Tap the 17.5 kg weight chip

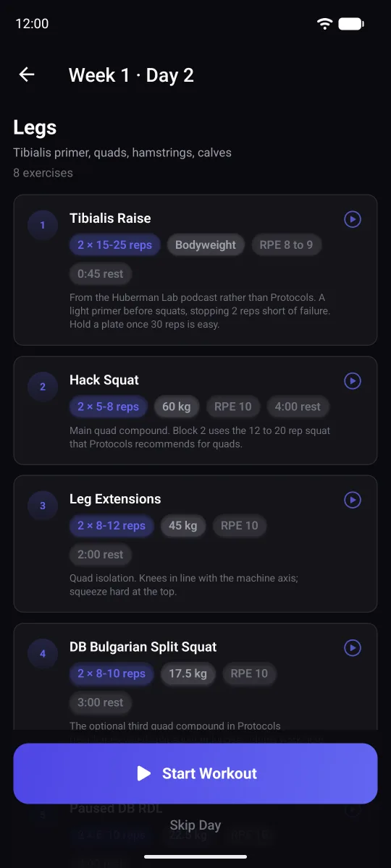188,673
